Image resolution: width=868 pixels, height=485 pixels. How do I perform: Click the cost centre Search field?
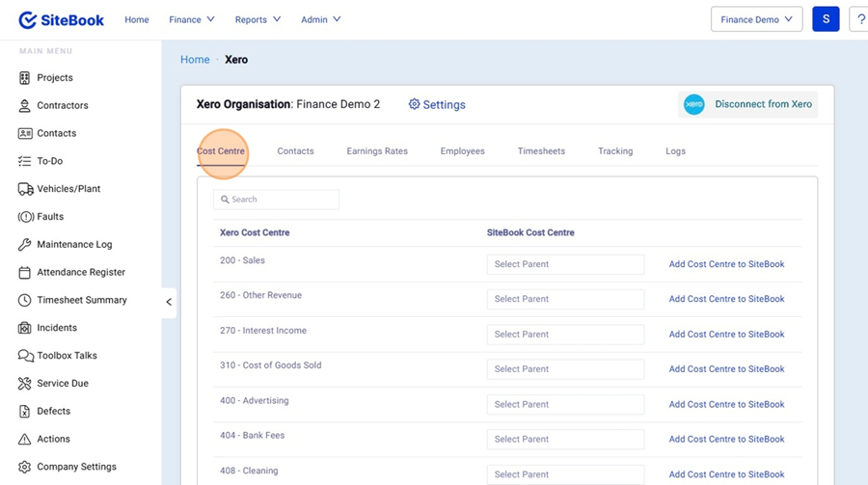[277, 200]
